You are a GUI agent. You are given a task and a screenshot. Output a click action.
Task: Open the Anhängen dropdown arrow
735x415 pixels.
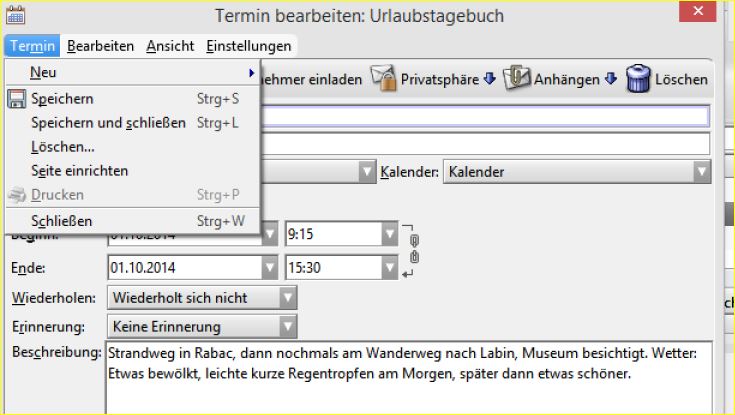pyautogui.click(x=610, y=78)
